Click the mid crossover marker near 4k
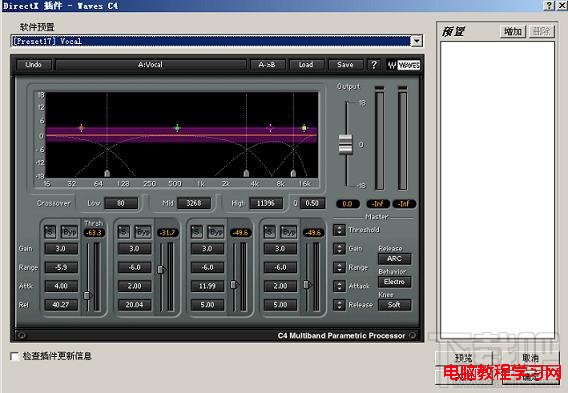568x393 pixels. coord(246,173)
